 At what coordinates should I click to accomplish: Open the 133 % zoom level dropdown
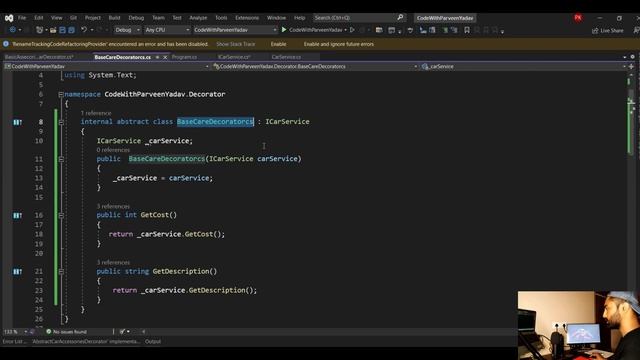tap(15, 331)
